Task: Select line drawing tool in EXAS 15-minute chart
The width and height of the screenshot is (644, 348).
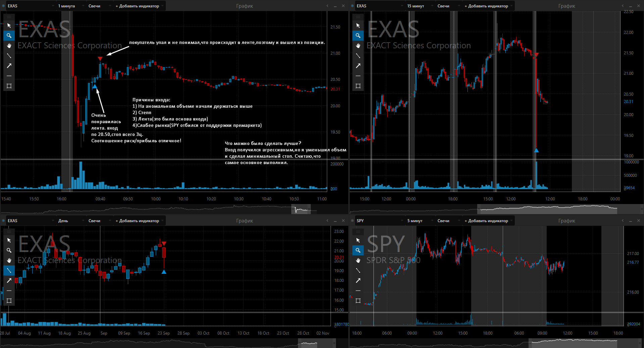Action: (x=358, y=56)
